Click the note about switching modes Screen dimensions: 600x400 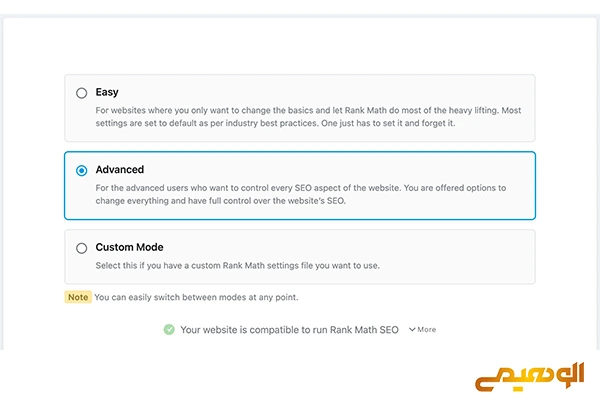pos(196,297)
